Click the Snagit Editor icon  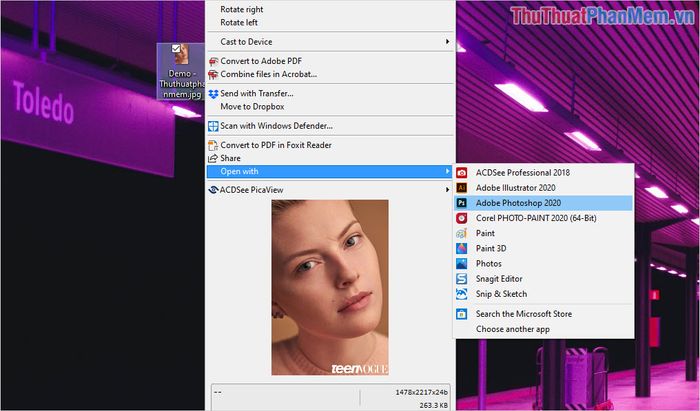click(462, 279)
